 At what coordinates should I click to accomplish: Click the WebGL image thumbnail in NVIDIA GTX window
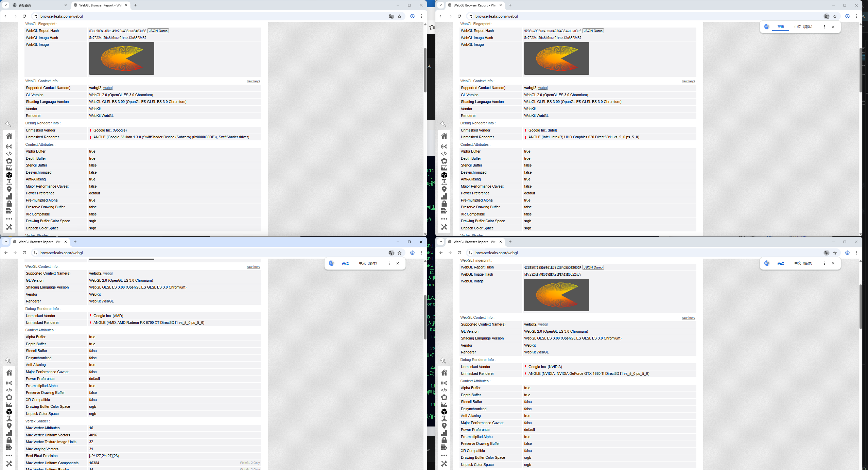pyautogui.click(x=557, y=295)
